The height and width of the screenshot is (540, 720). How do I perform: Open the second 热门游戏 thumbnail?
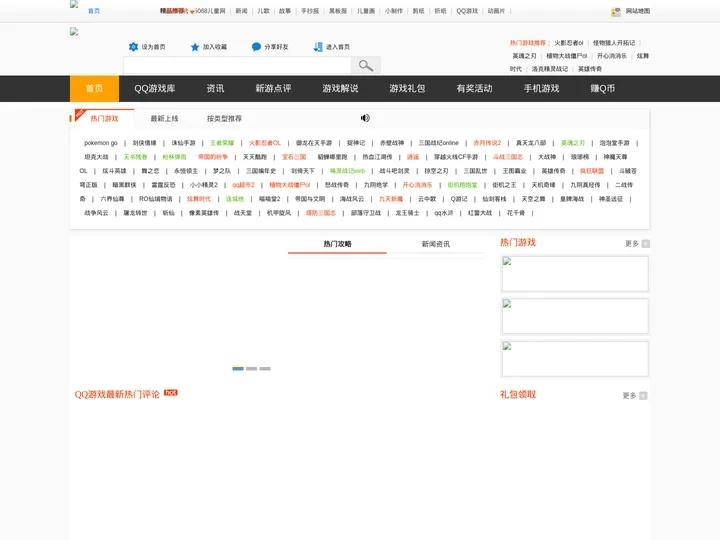point(575,316)
